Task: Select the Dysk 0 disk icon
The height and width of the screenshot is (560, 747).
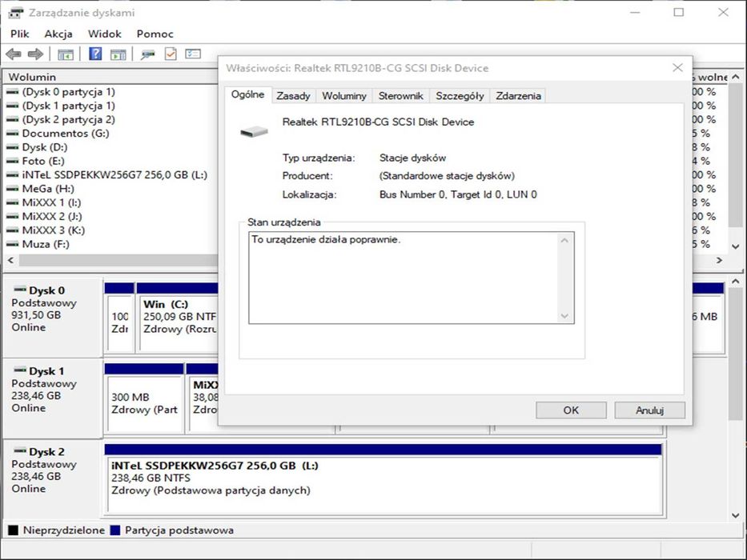Action: [20, 289]
